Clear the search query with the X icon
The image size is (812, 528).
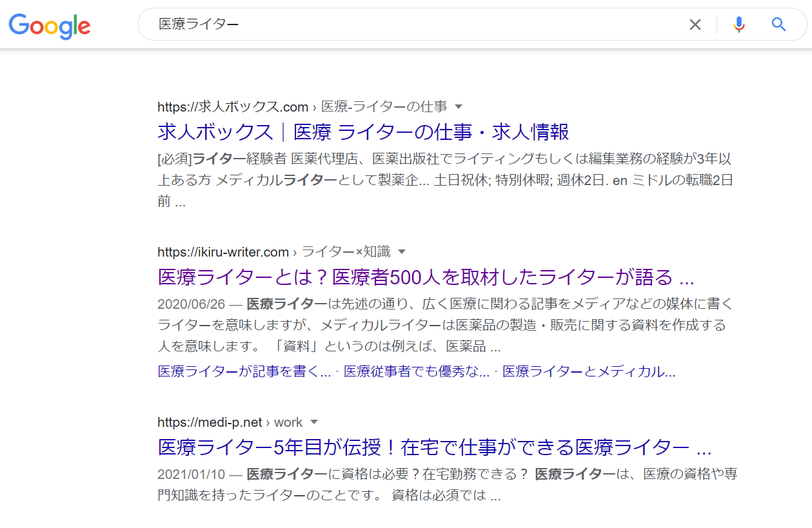695,25
